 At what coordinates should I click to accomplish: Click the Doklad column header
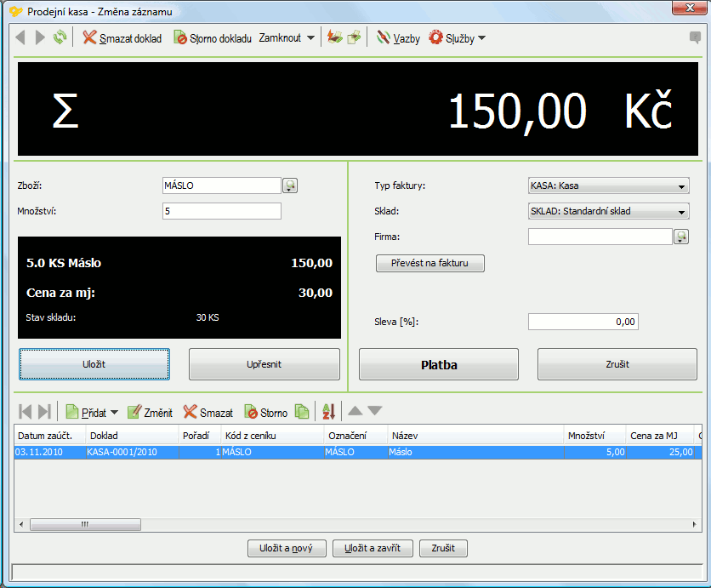[x=133, y=436]
